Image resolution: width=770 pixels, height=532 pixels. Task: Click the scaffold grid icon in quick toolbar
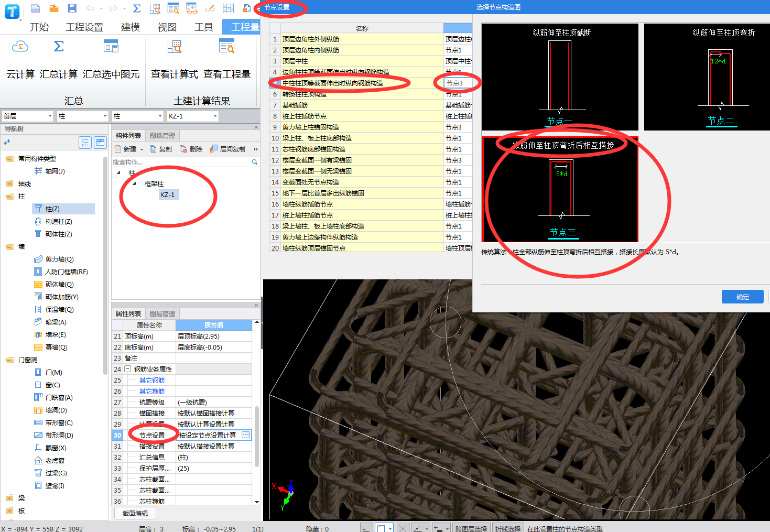pyautogui.click(x=229, y=8)
